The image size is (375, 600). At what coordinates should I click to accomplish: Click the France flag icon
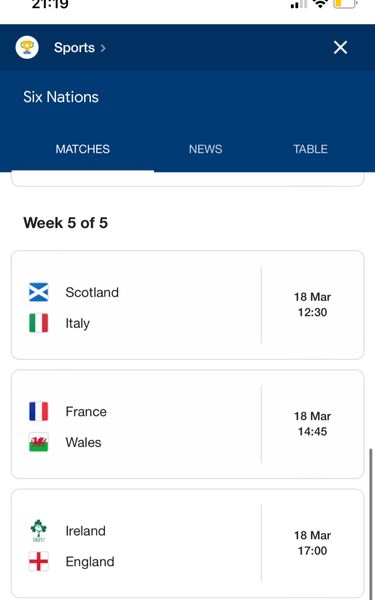point(39,411)
